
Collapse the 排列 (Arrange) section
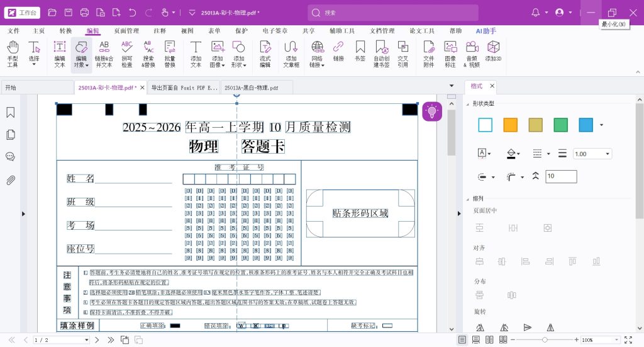pos(467,198)
